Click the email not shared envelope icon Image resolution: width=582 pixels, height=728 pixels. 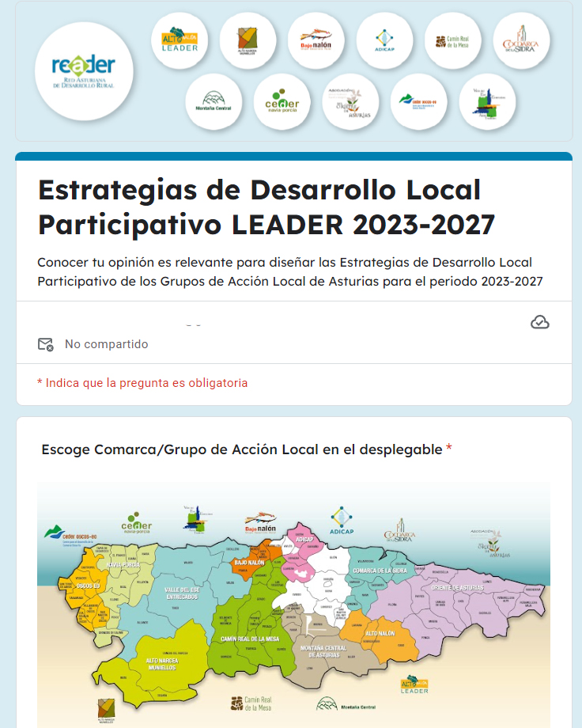tap(46, 344)
